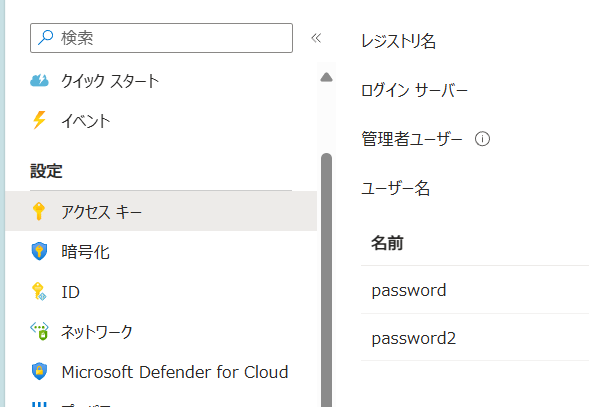Click the 暗号化 shield icon
Viewport: 589px width, 407px height.
[x=39, y=251]
